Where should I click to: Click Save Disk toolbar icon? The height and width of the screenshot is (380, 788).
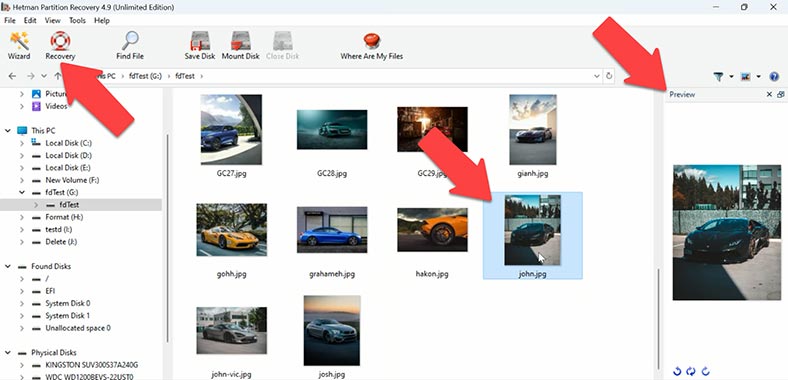coord(200,46)
